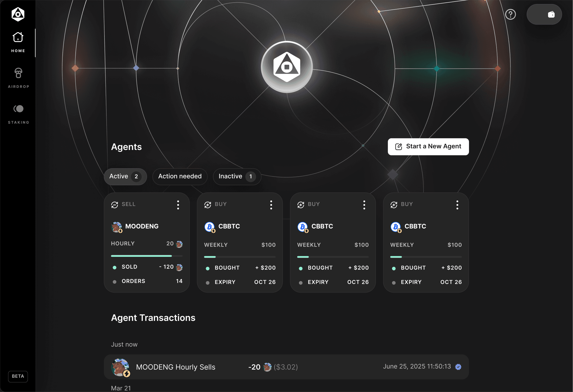Open the wallet button at top right
This screenshot has height=392, width=573.
[x=544, y=14]
